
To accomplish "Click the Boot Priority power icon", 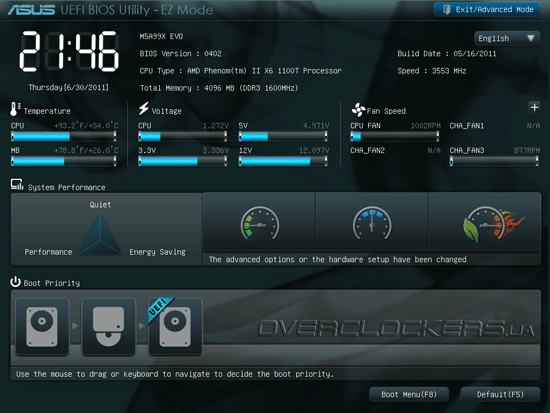I will coord(15,281).
